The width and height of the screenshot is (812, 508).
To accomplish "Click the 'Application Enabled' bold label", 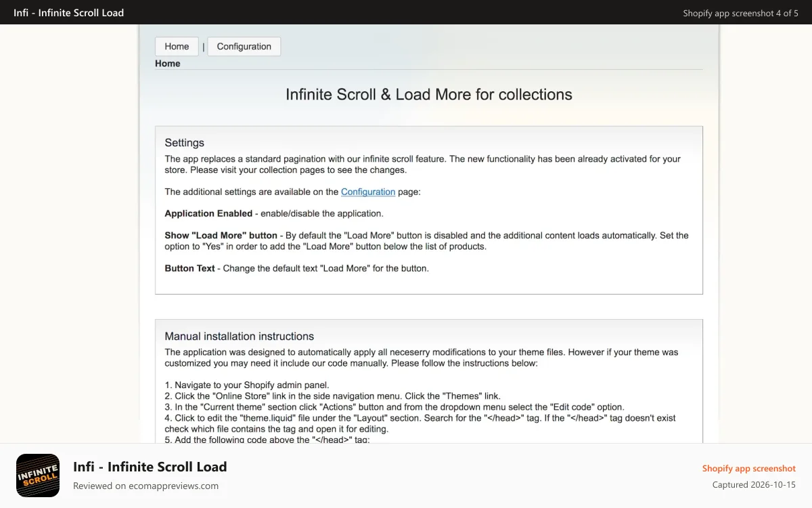I will coord(208,213).
